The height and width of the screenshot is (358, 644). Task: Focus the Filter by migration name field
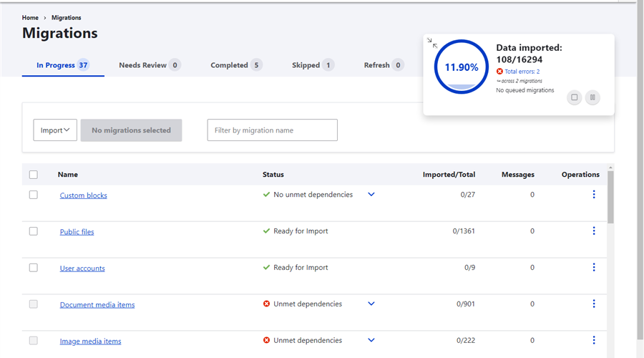coord(273,130)
